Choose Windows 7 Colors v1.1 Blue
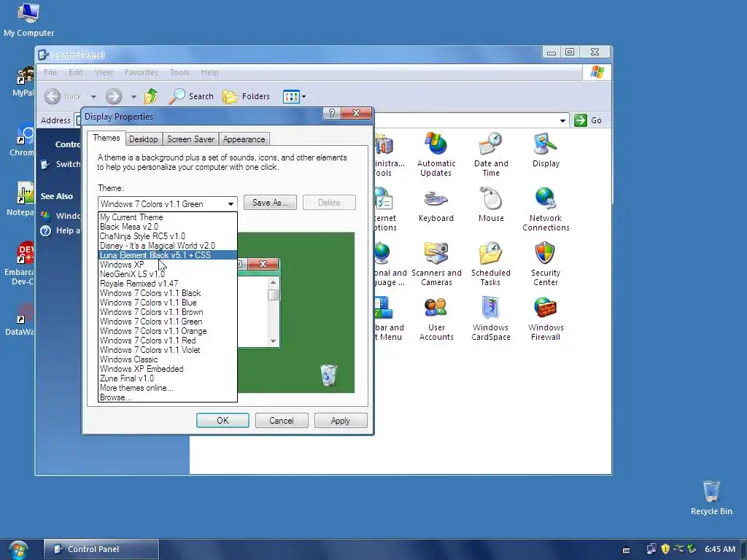Viewport: 747px width, 560px height. 167,303
